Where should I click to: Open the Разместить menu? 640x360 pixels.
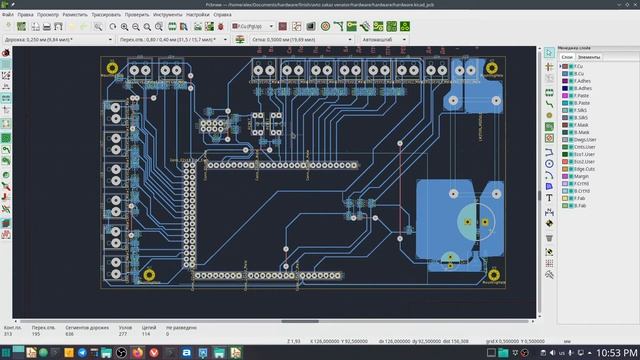click(x=75, y=14)
